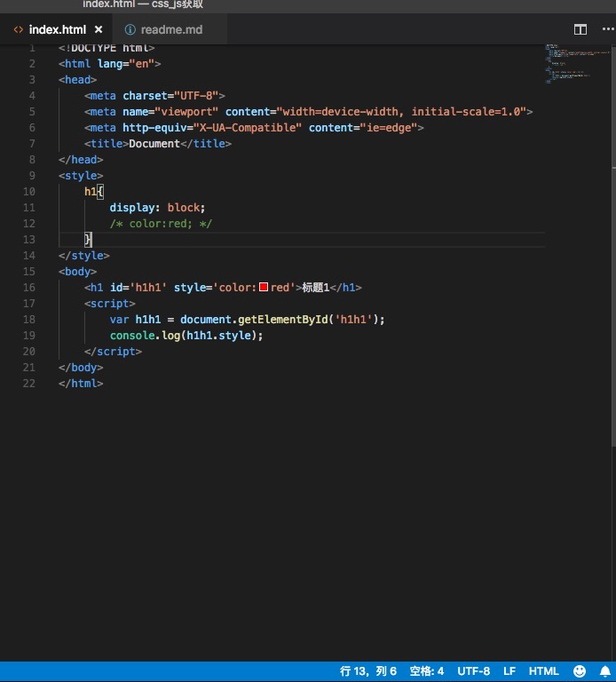Viewport: 616px width, 682px height.
Task: Click the split editor icon
Action: pyautogui.click(x=580, y=29)
